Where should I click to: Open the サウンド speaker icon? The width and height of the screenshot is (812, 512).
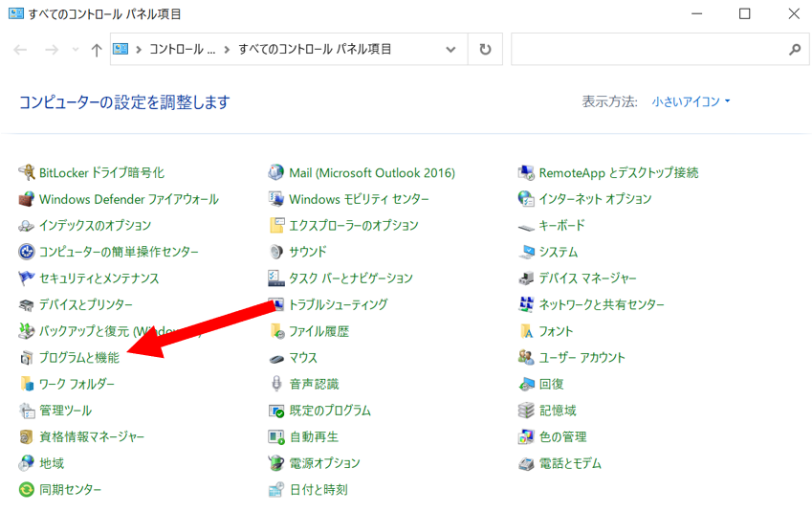276,252
